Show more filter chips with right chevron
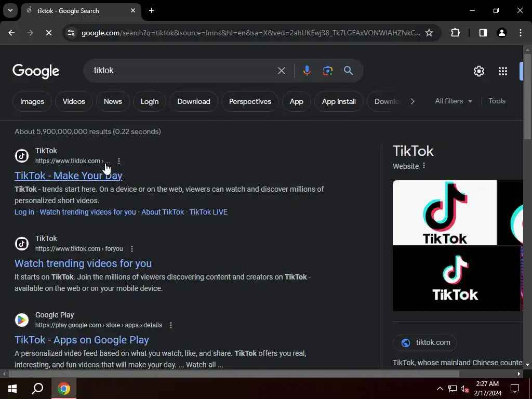532x399 pixels. point(412,101)
